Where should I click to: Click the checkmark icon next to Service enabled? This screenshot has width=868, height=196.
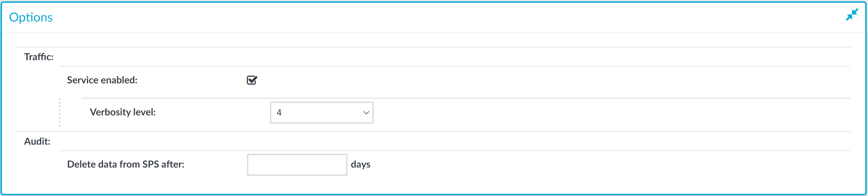(252, 80)
